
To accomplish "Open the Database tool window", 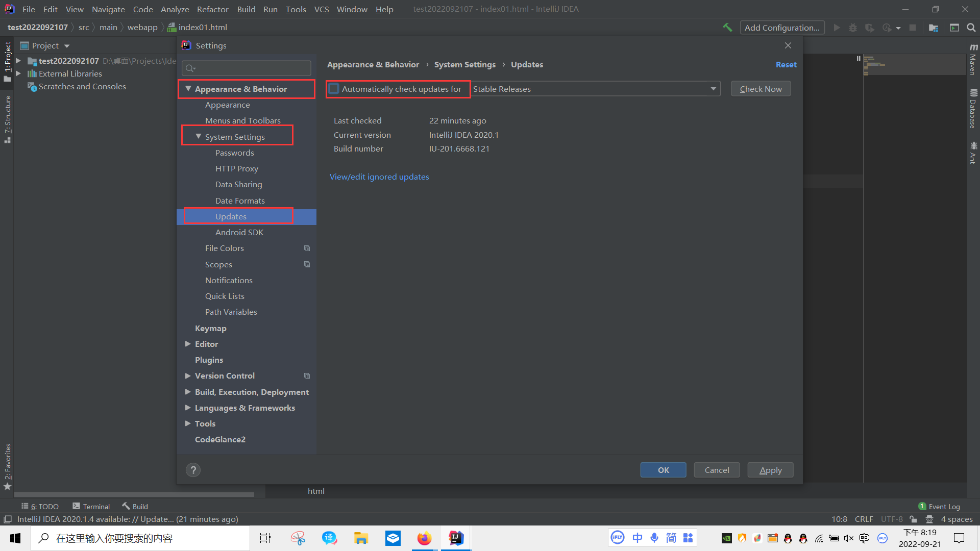I will 973,109.
